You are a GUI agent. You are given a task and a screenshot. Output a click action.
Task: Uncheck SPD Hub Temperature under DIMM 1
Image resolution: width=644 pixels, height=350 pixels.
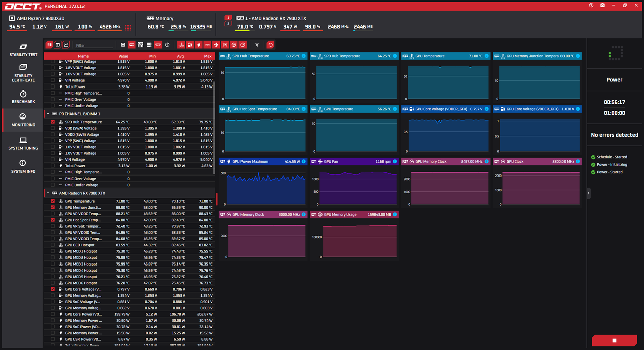pos(53,122)
